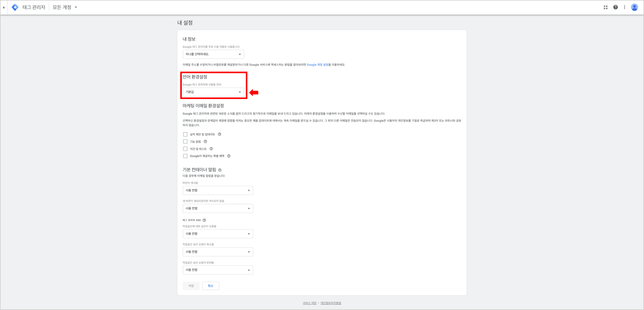Click help icon next to 태그 관리자 360
Image resolution: width=644 pixels, height=310 pixels.
click(204, 220)
